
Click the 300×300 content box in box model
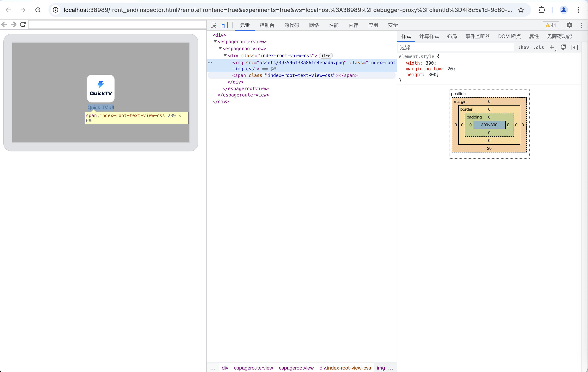point(489,125)
